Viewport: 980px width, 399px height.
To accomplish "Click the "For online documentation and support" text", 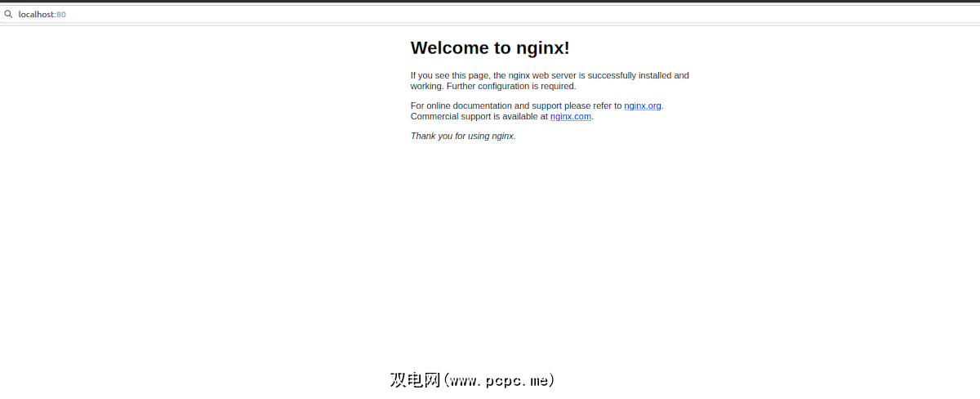I will (x=490, y=105).
